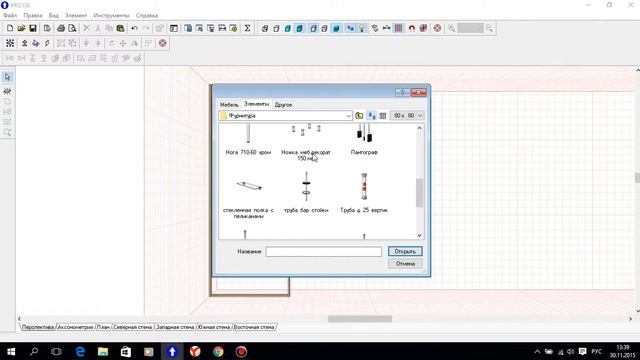Click the magnifier tool in left sidebar

click(7, 132)
